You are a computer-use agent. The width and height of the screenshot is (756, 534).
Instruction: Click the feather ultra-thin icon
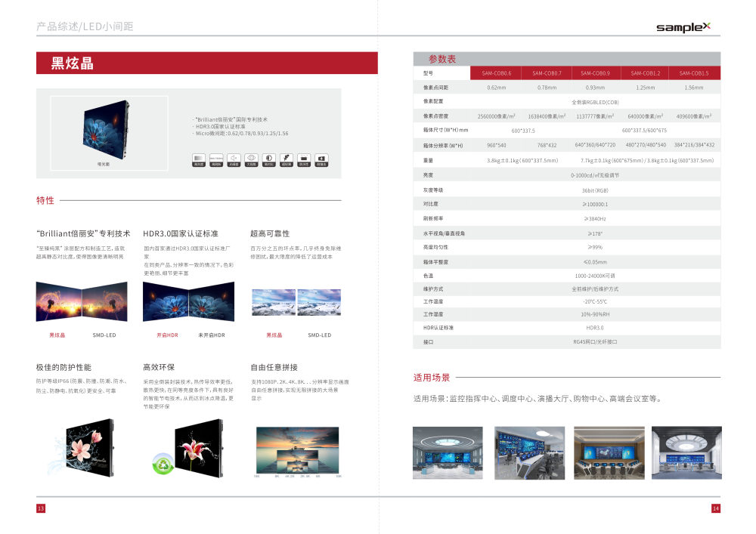[x=287, y=158]
